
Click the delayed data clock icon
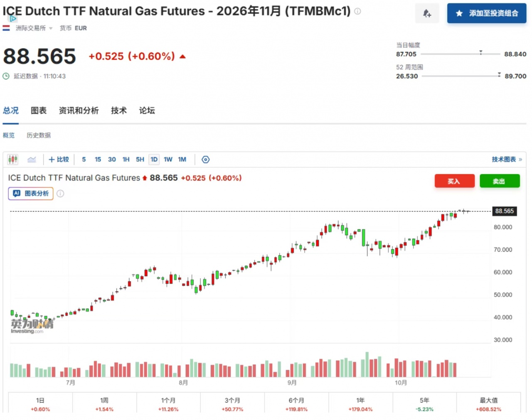point(6,76)
